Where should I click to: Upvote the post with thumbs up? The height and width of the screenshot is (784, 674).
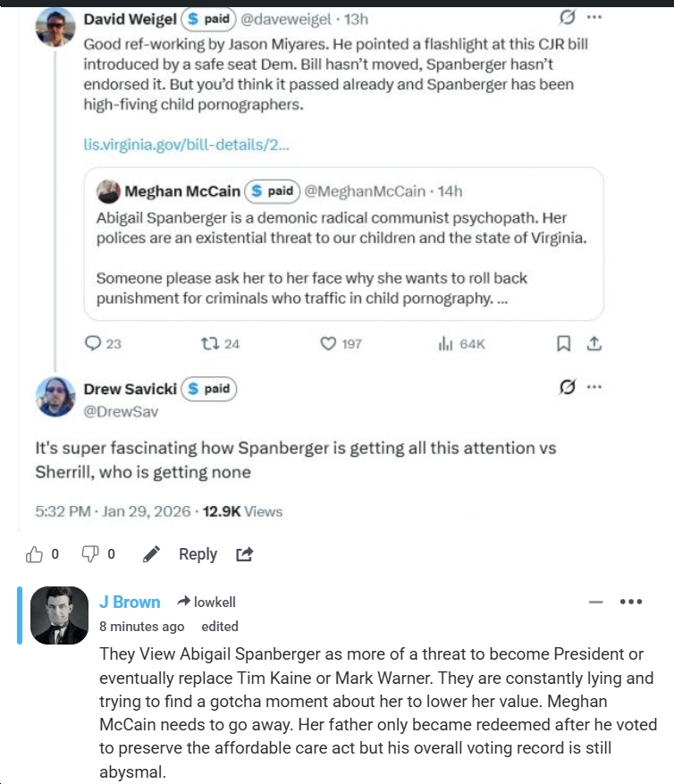pos(35,554)
